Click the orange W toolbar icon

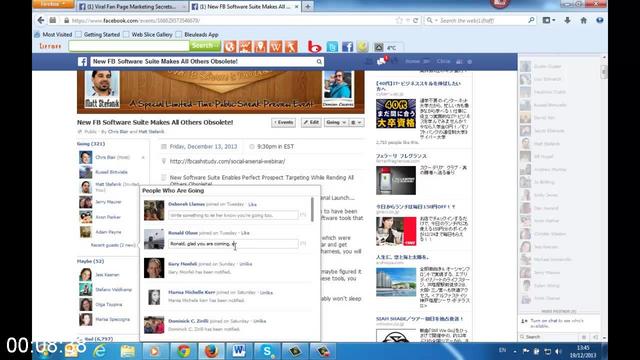(x=276, y=47)
